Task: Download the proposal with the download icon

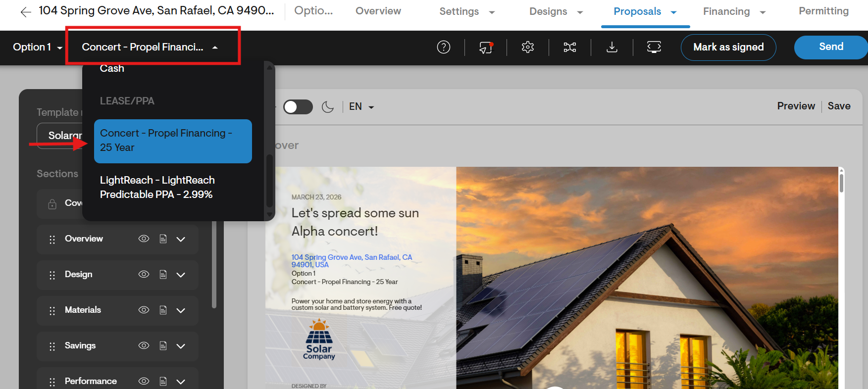Action: (612, 47)
